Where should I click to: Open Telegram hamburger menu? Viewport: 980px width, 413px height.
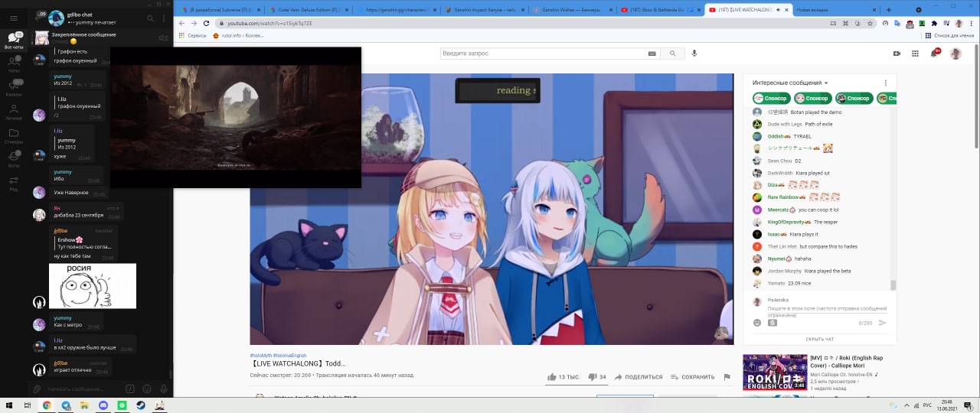coord(14,18)
